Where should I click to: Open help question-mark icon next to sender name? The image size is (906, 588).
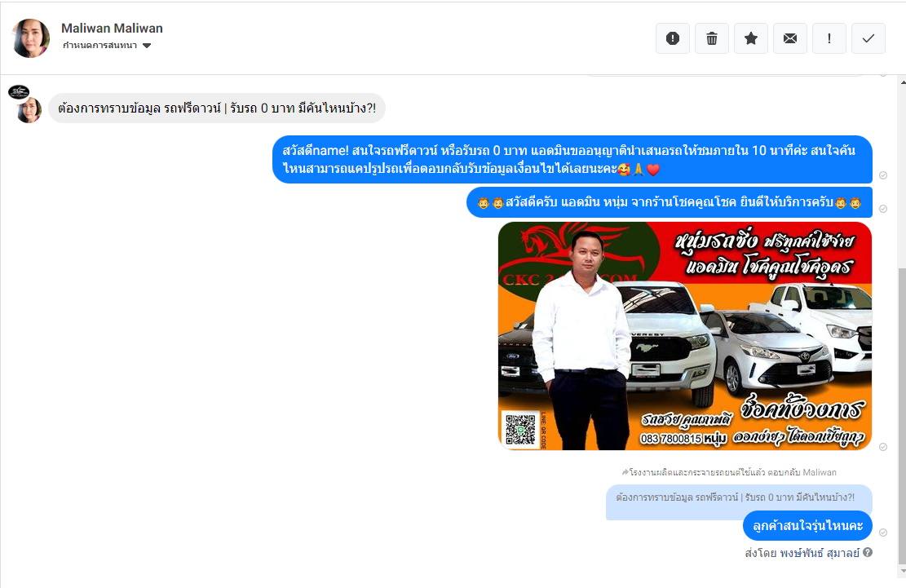click(x=868, y=553)
